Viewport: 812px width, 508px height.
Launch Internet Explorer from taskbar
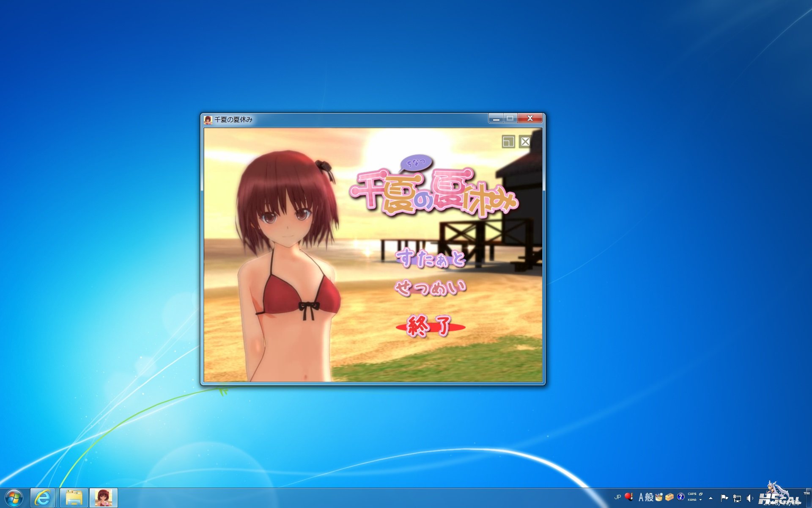pos(43,498)
